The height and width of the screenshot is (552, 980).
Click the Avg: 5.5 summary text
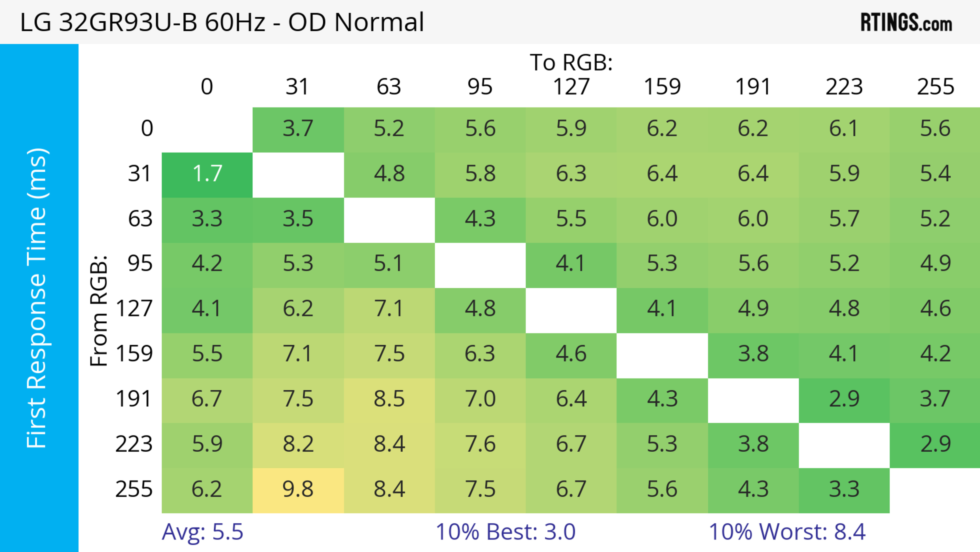click(202, 532)
